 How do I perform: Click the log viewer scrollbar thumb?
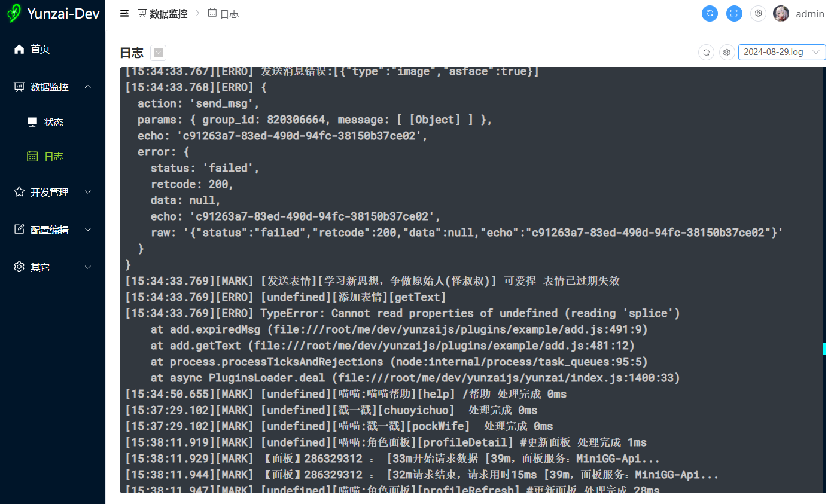click(x=824, y=349)
